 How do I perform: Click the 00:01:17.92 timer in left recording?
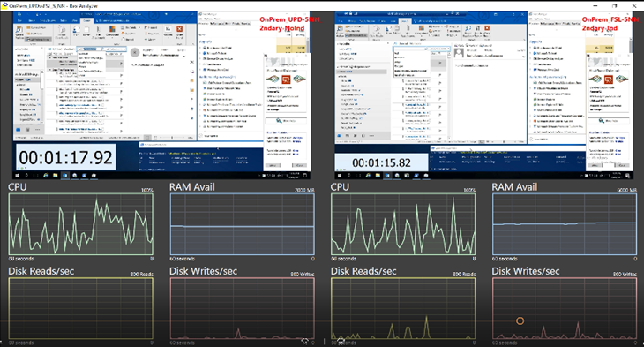point(65,157)
